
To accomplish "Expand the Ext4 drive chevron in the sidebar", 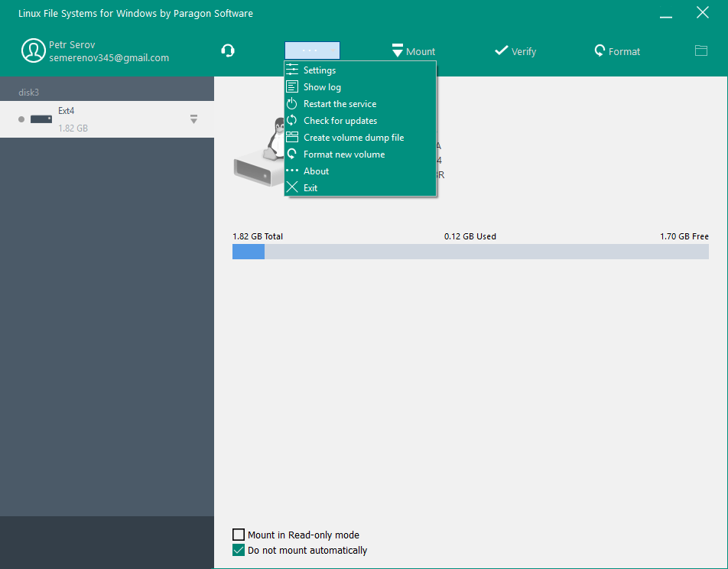I will point(193,119).
